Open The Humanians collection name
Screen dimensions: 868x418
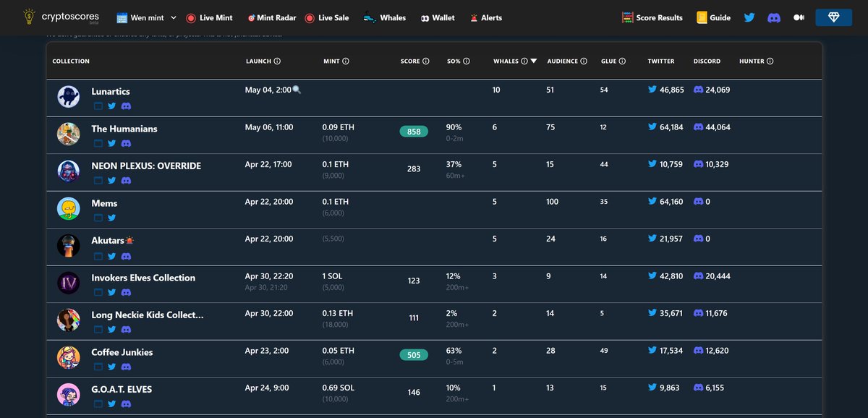tap(124, 129)
